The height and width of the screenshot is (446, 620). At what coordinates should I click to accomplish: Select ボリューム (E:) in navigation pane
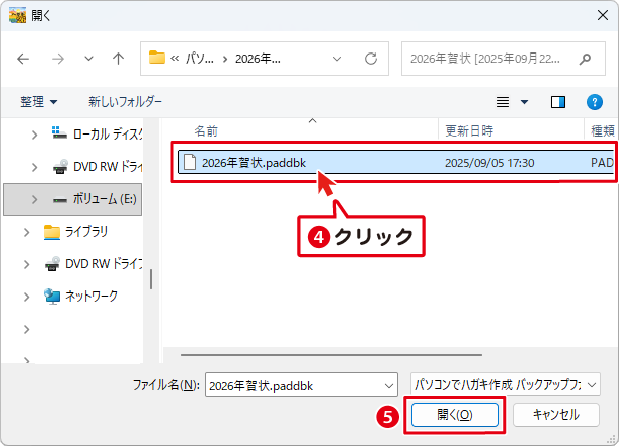click(100, 199)
